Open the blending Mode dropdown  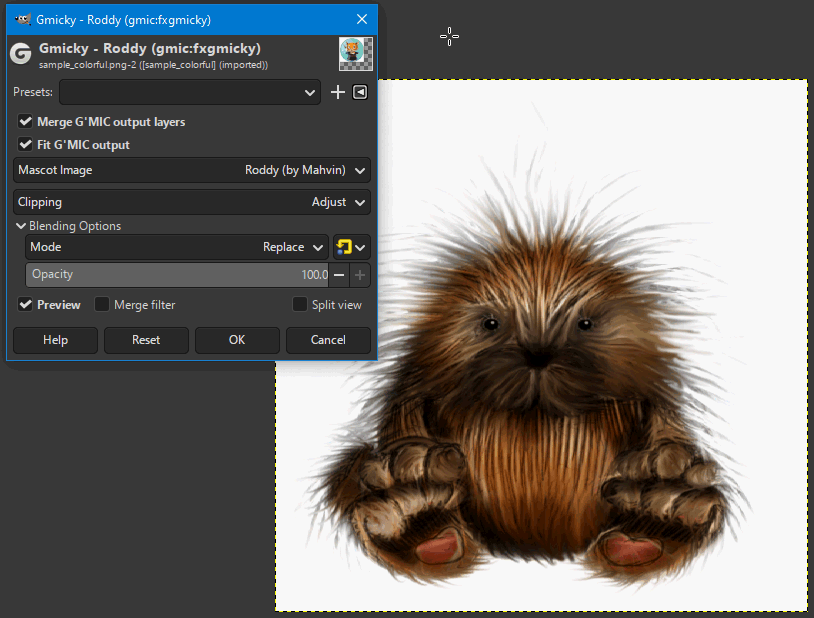(177, 247)
